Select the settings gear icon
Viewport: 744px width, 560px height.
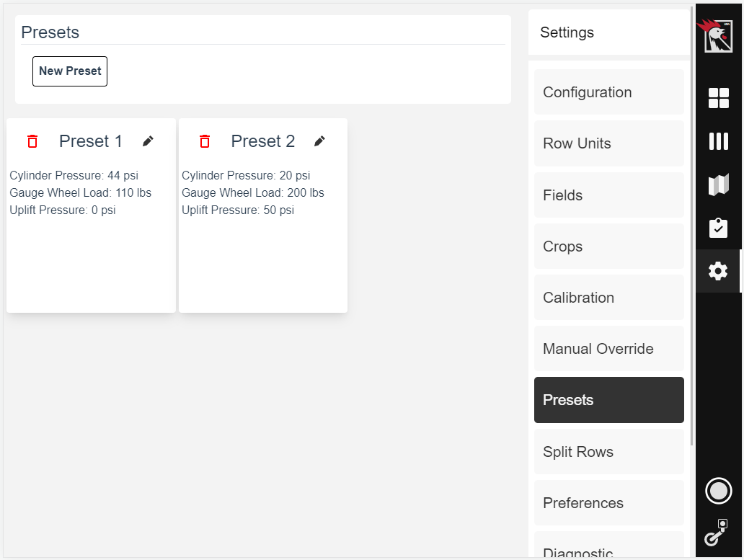718,271
